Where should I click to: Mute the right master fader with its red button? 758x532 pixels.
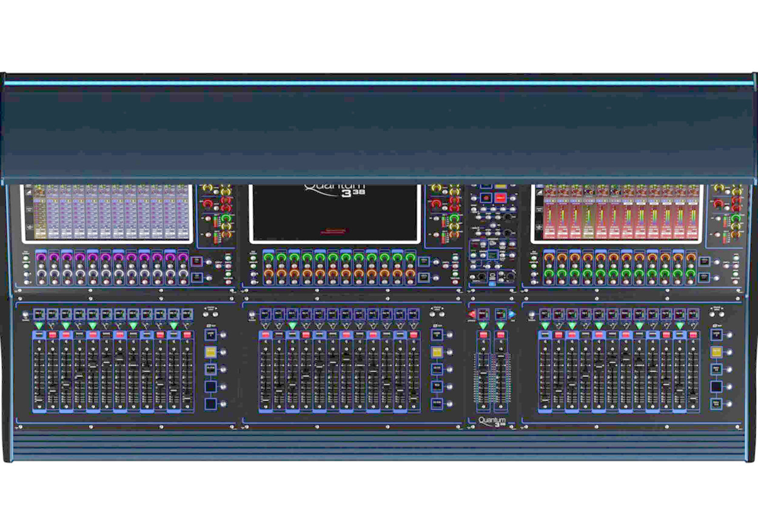coord(501,335)
